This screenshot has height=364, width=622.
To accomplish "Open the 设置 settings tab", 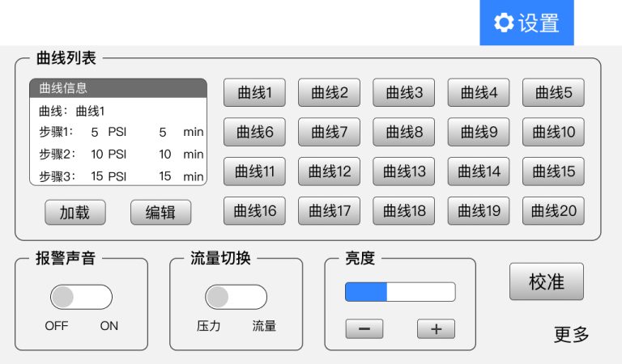I will pyautogui.click(x=527, y=23).
